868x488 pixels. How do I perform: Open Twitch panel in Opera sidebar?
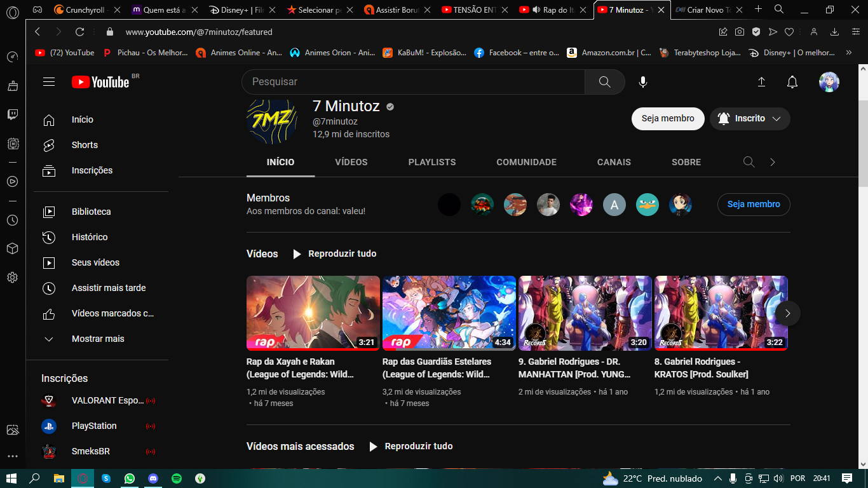12,114
